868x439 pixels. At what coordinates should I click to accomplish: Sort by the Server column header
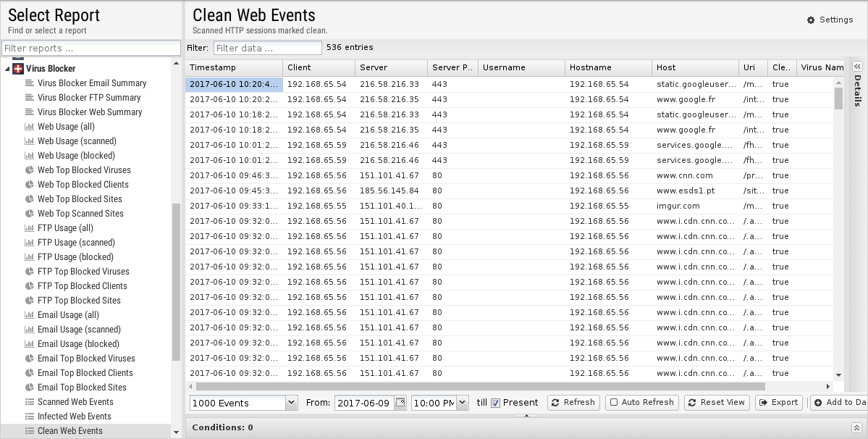(x=392, y=67)
